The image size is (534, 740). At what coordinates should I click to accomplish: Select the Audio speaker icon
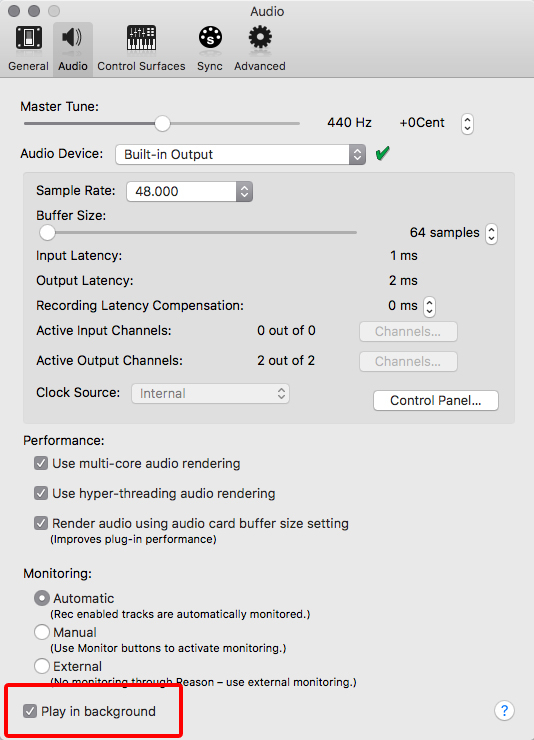[x=72, y=37]
